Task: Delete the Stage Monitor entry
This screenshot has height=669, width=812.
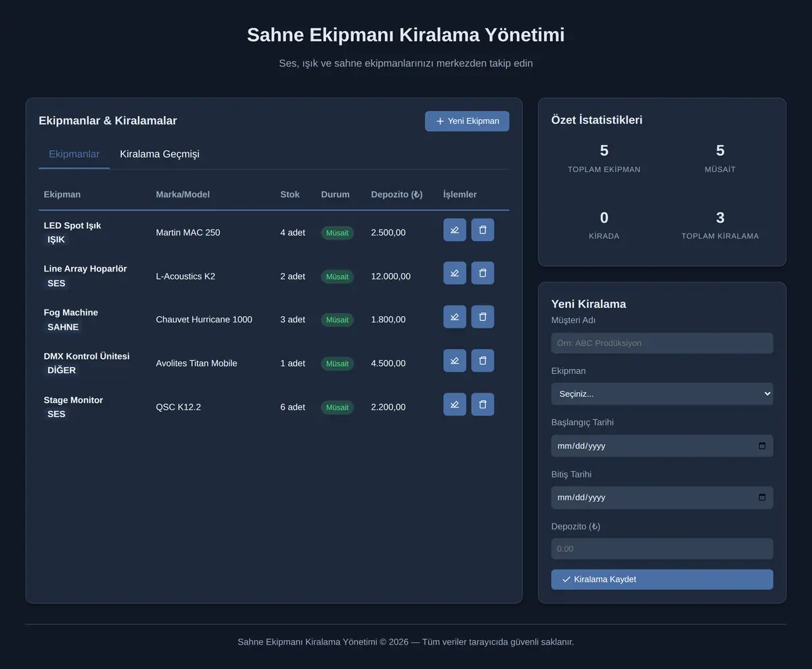Action: (x=482, y=404)
